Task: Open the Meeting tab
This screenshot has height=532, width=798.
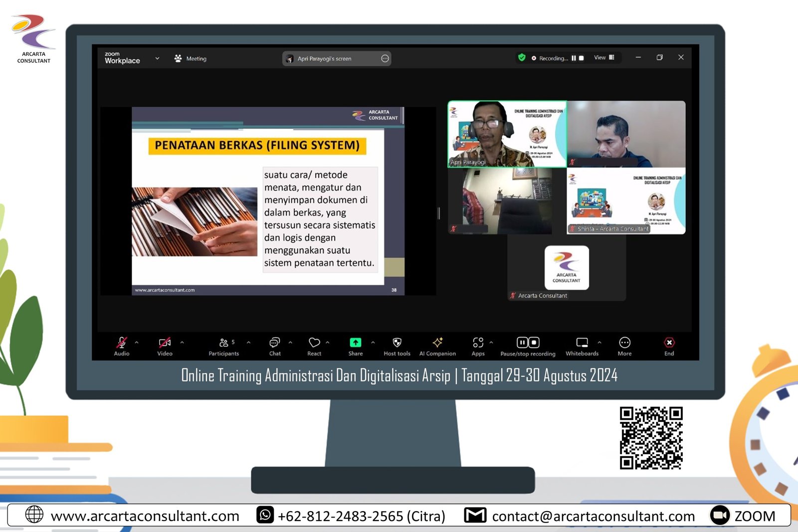Action: point(191,59)
